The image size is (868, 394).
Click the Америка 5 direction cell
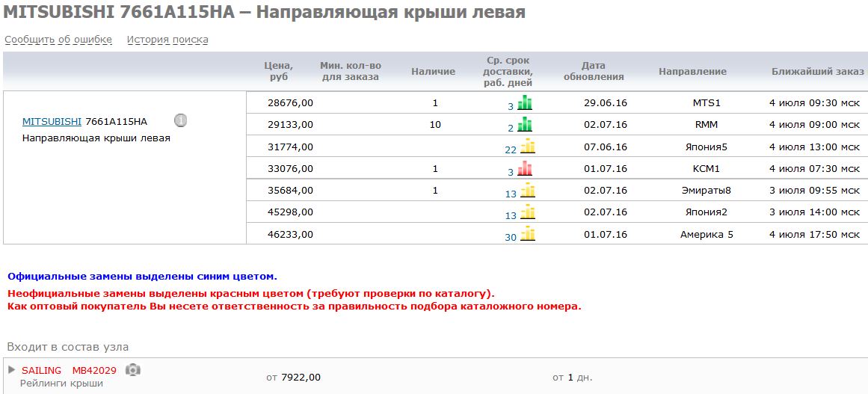(x=707, y=234)
